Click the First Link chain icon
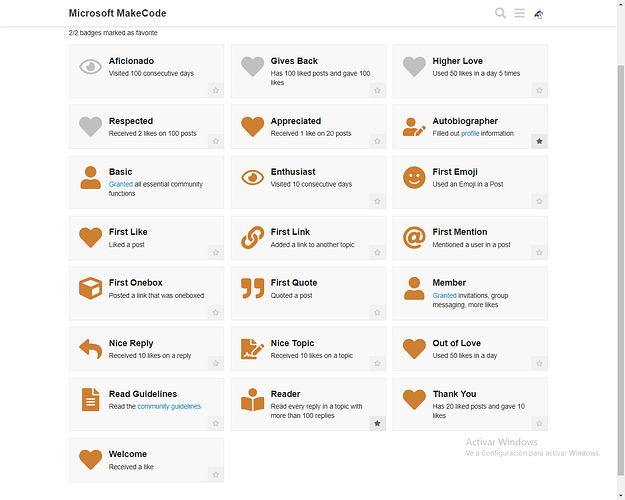The image size is (625, 500). coord(252,238)
